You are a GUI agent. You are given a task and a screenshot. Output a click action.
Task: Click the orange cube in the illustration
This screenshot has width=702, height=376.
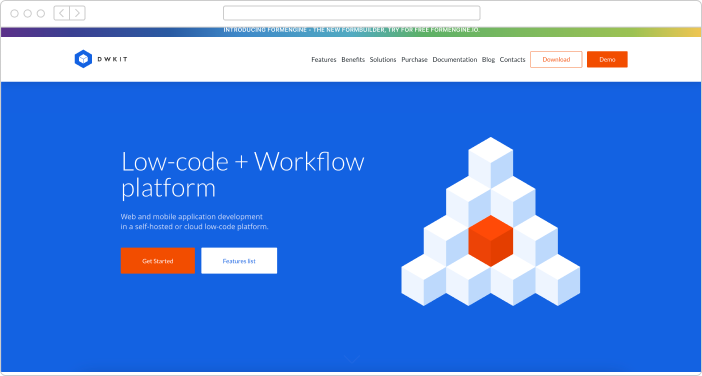pyautogui.click(x=491, y=241)
